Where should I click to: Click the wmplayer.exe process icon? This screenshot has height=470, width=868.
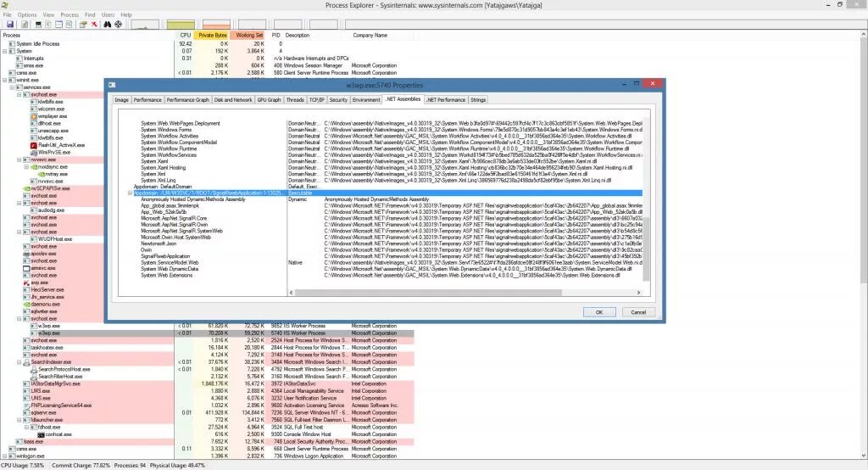click(34, 116)
